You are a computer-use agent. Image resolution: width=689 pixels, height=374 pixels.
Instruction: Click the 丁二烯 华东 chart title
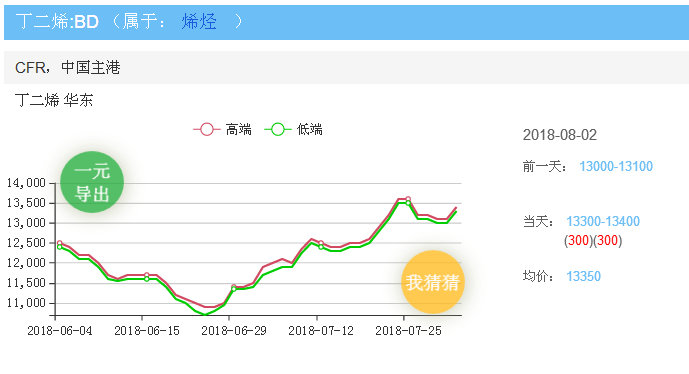tap(54, 100)
